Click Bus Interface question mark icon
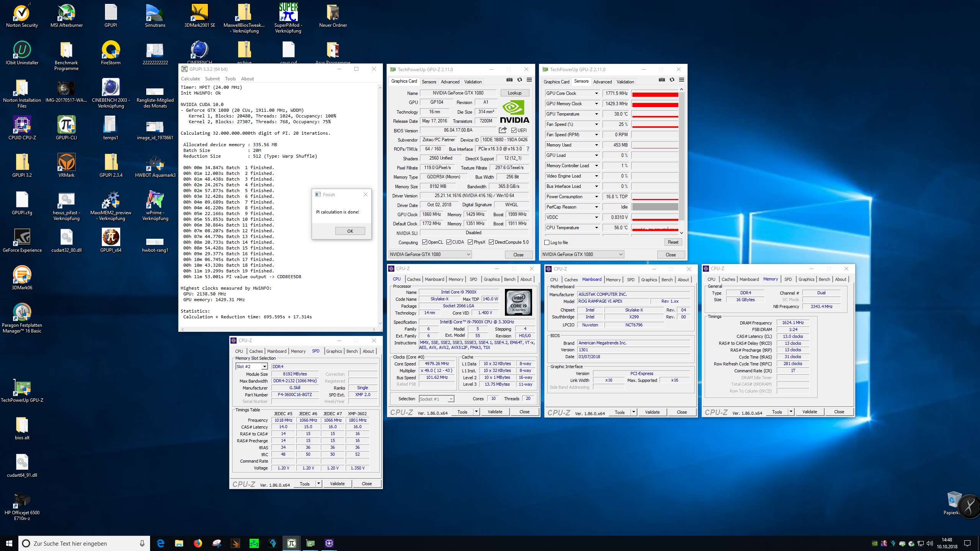 [528, 149]
